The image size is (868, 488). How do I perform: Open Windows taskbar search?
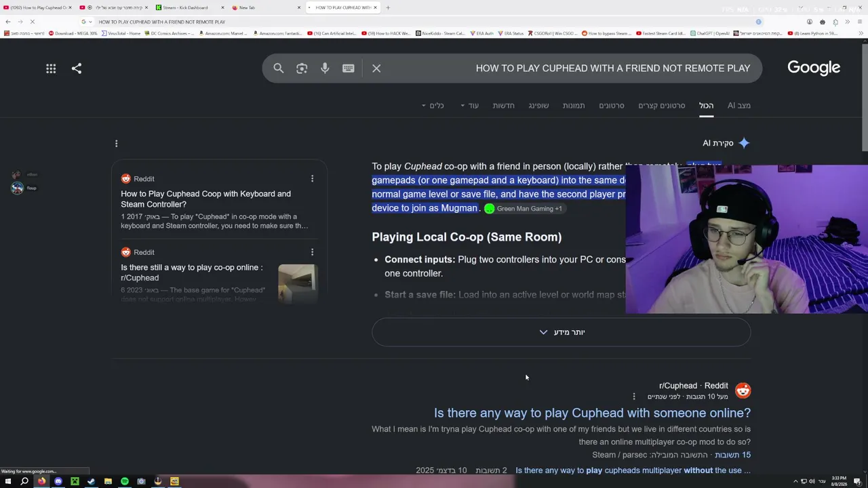pos(24,481)
